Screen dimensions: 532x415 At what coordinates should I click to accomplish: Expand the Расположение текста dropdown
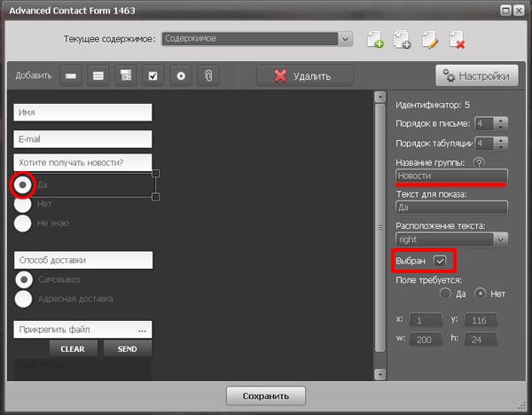click(500, 239)
